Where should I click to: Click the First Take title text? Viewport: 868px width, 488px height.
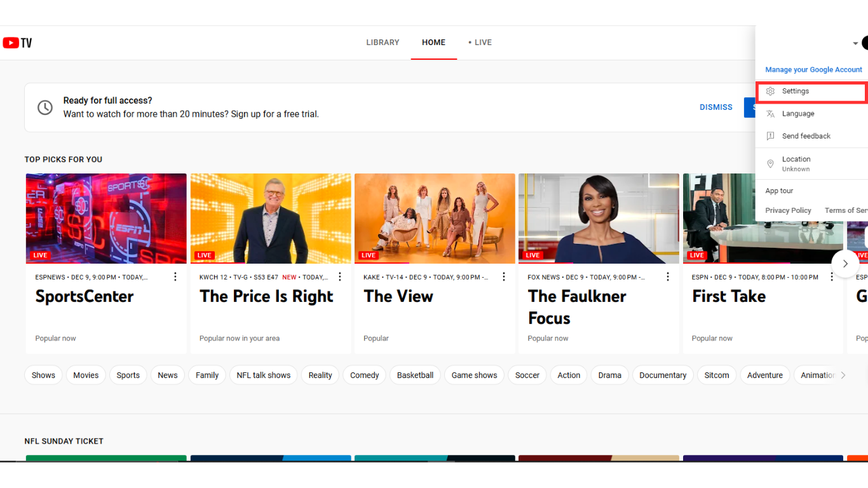point(729,296)
